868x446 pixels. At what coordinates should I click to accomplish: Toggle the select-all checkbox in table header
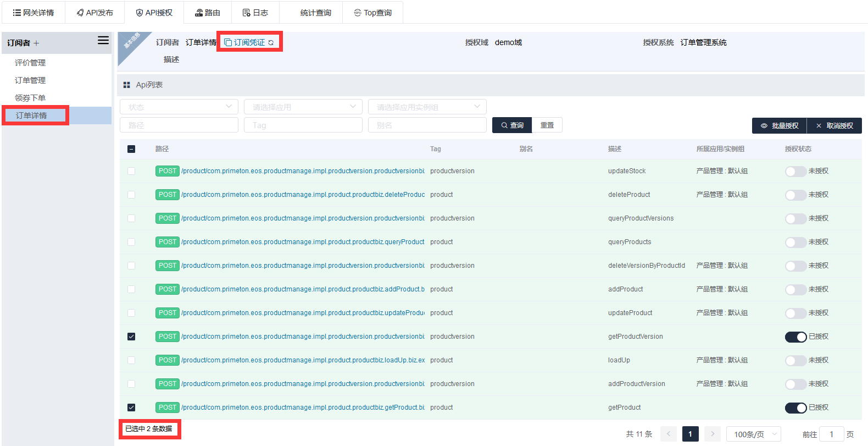[x=131, y=149]
